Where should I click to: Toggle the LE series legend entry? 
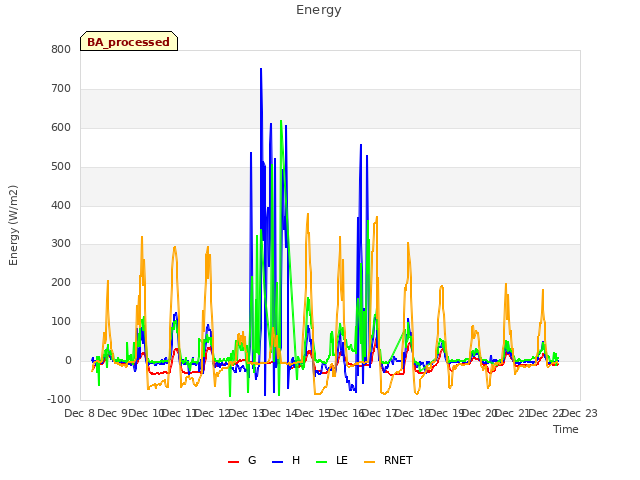tap(332, 460)
